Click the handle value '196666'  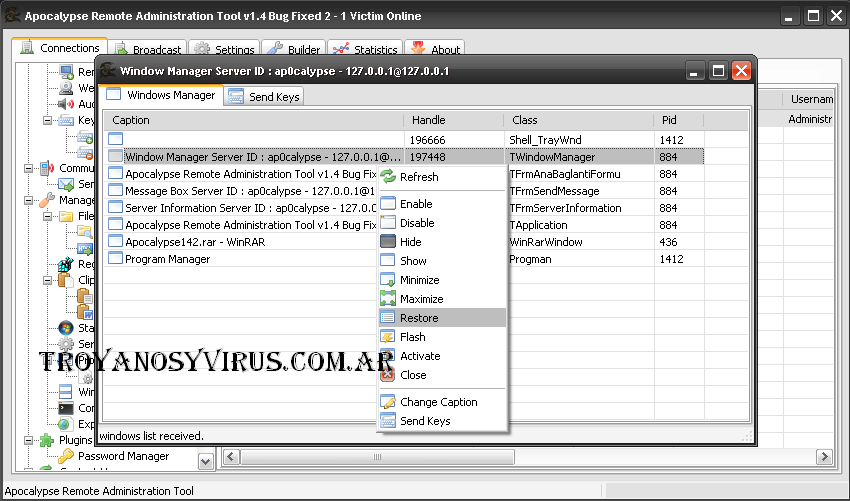click(x=427, y=140)
